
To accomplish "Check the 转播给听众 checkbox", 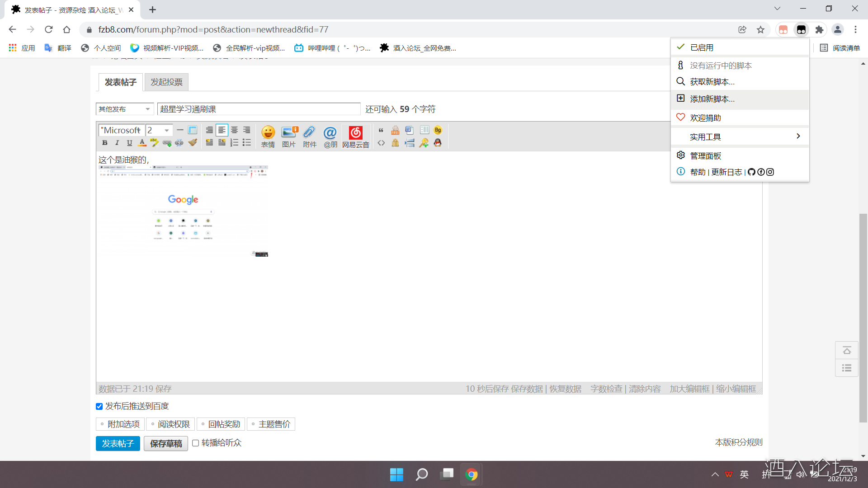I will coord(196,443).
